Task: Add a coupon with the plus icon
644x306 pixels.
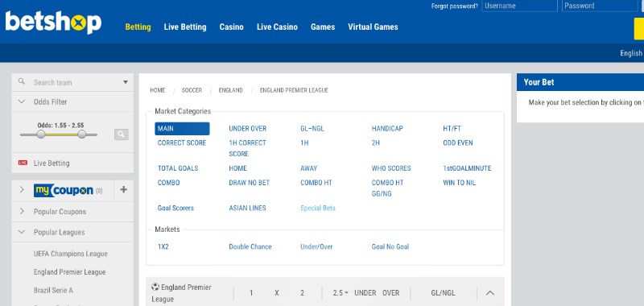Action: [123, 189]
